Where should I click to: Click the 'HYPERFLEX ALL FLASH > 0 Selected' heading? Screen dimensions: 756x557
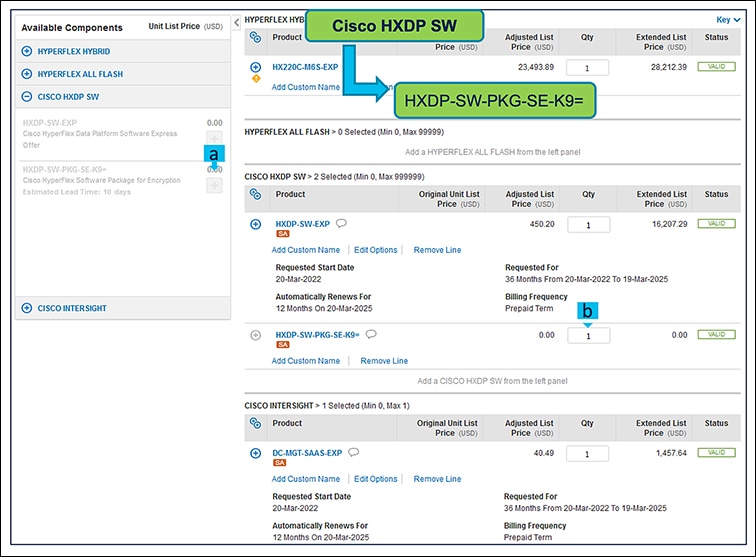(x=344, y=132)
